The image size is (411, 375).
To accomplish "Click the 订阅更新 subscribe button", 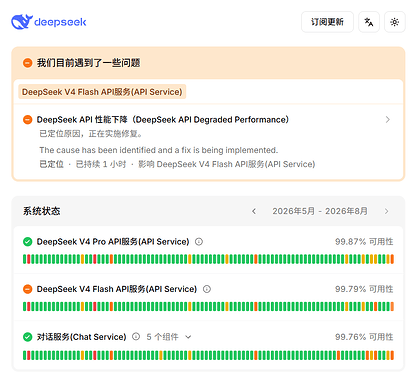I will coord(327,22).
